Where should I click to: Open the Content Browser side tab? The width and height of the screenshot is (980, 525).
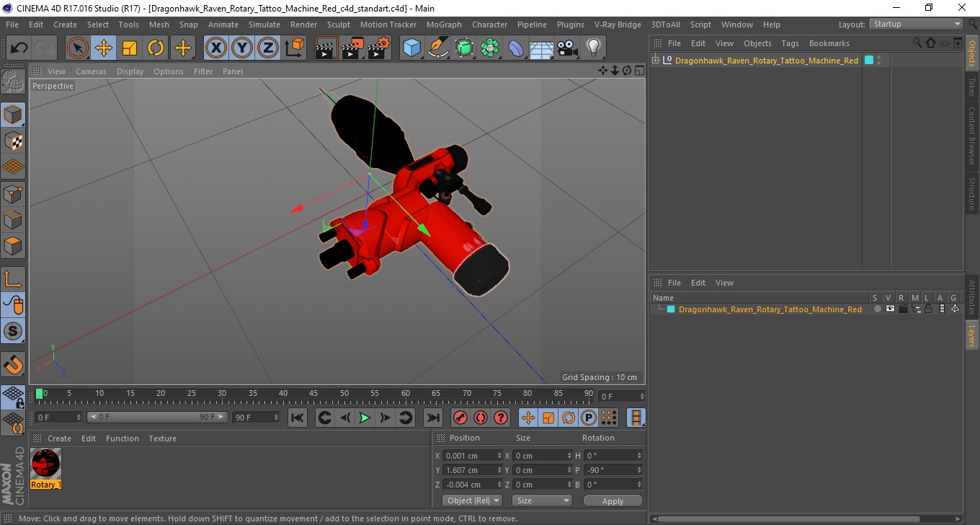pyautogui.click(x=971, y=136)
